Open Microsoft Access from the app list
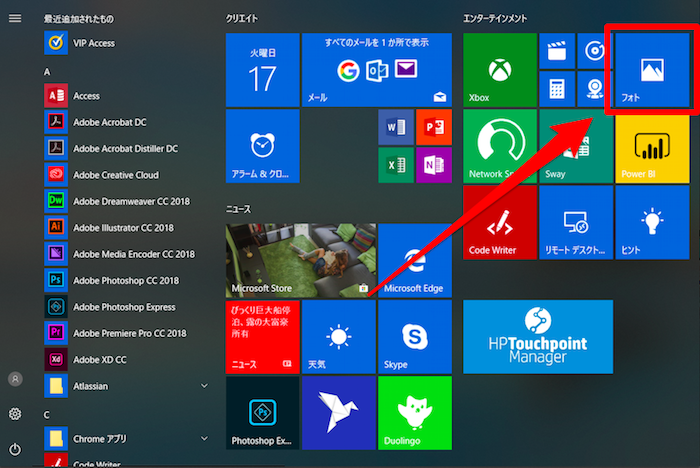 point(127,96)
